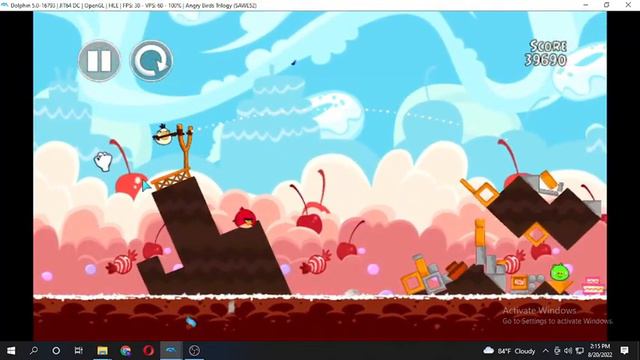
Task: Minimize the Dolphin emulator window
Action: pos(586,5)
